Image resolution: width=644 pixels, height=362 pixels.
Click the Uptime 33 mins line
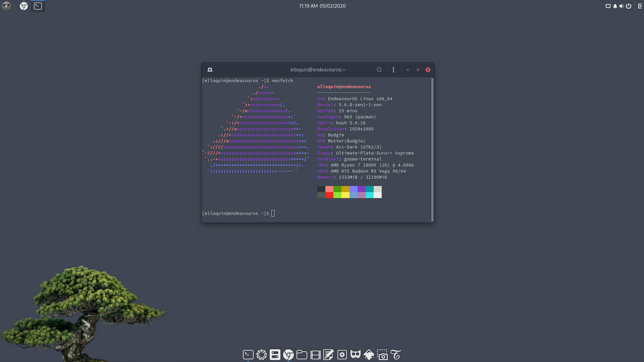337,111
